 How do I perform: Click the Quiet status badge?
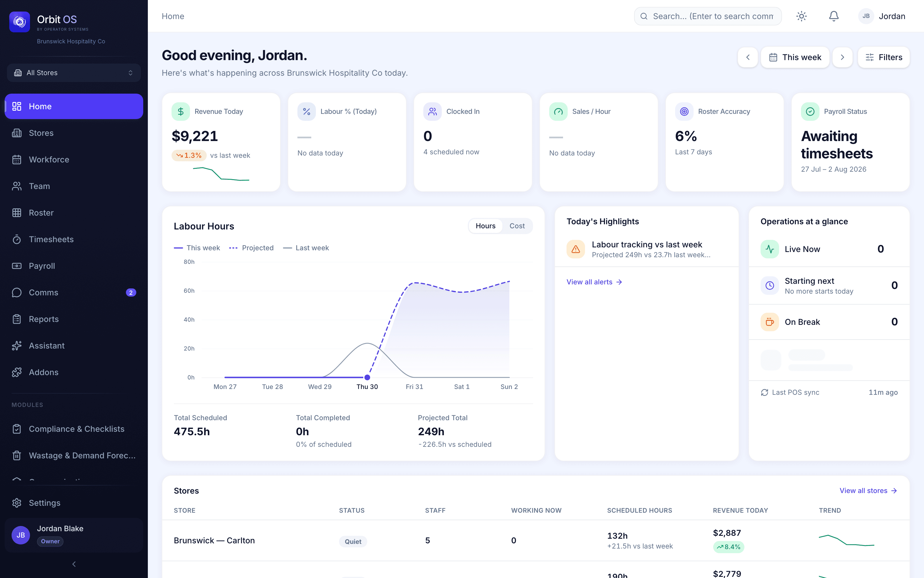(353, 541)
